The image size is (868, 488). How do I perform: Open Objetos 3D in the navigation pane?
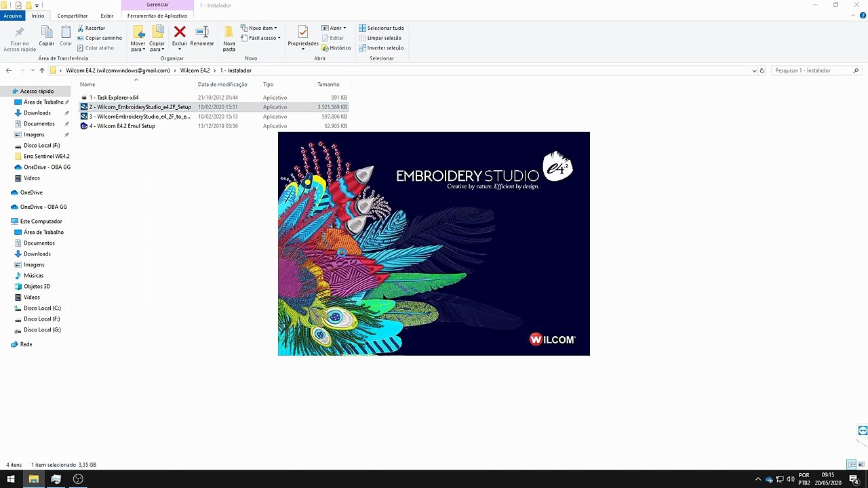(37, 287)
